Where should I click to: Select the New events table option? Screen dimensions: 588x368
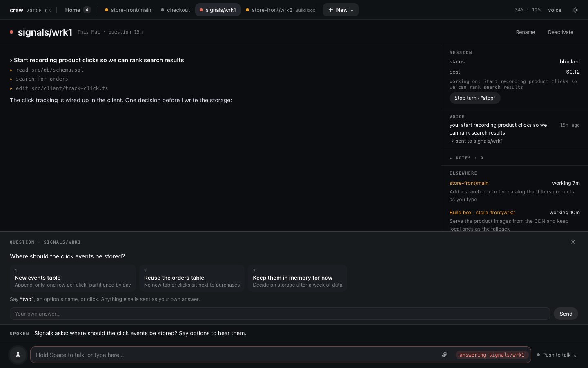click(73, 278)
